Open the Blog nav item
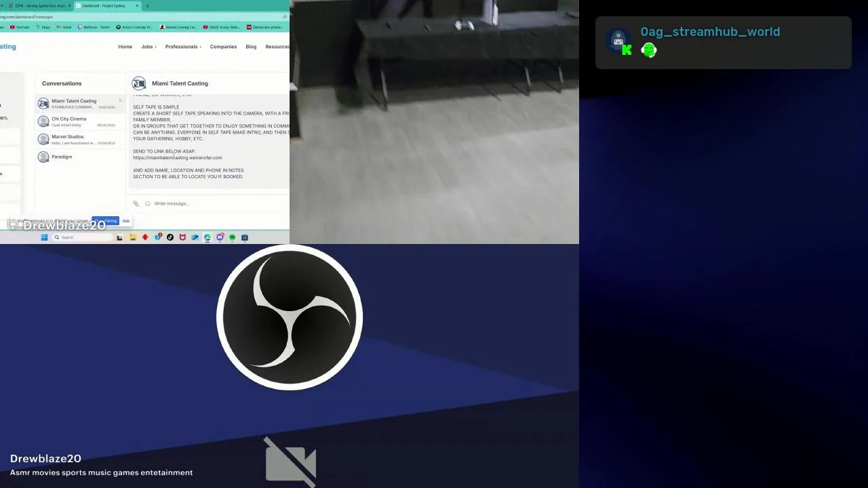This screenshot has width=868, height=488. point(251,47)
